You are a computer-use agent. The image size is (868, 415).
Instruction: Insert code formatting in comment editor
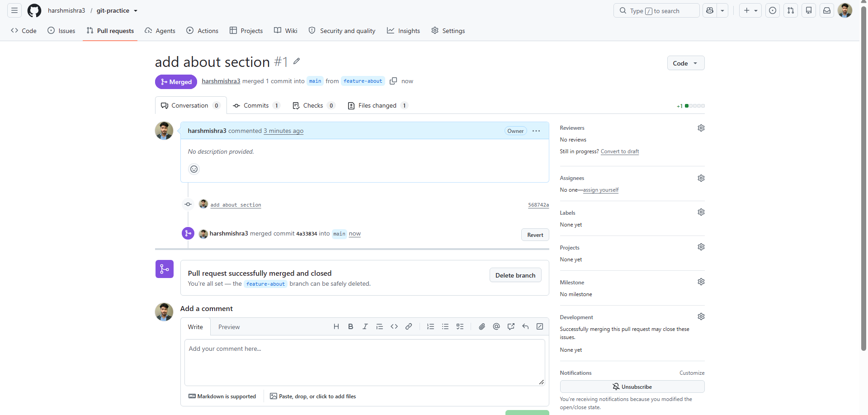click(394, 326)
